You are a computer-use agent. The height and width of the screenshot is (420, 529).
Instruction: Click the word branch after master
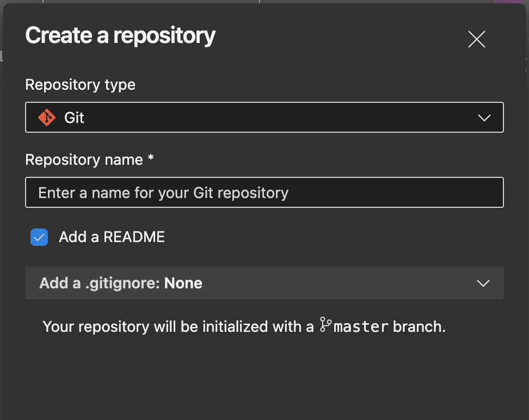(x=420, y=326)
